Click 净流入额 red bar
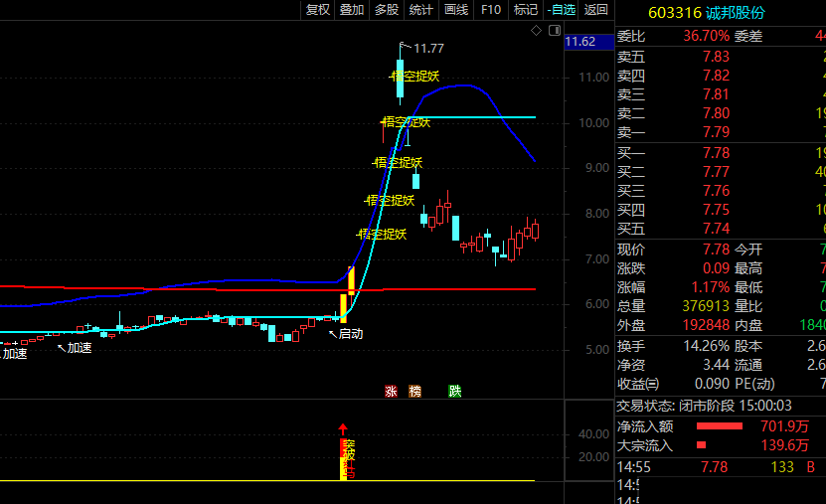This screenshot has width=826, height=504. point(719,426)
